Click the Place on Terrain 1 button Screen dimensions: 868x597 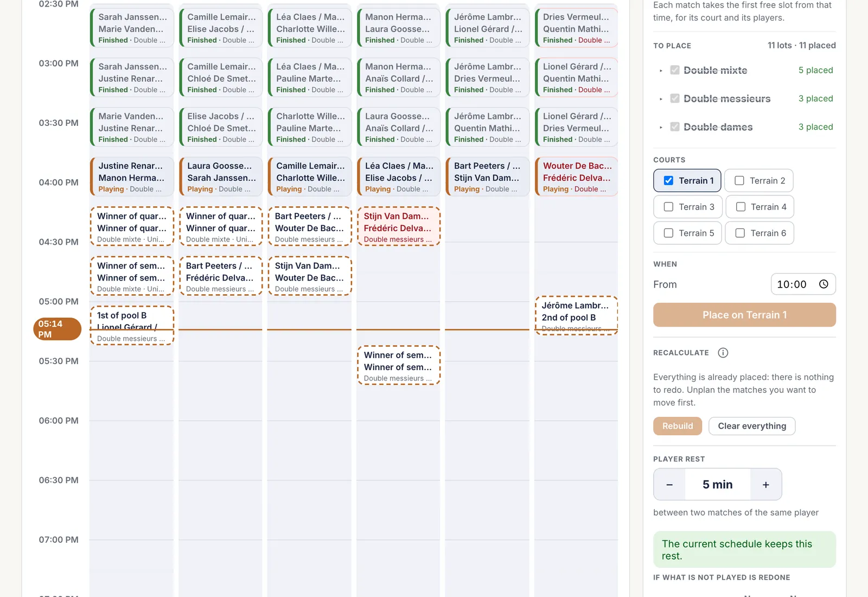point(744,315)
